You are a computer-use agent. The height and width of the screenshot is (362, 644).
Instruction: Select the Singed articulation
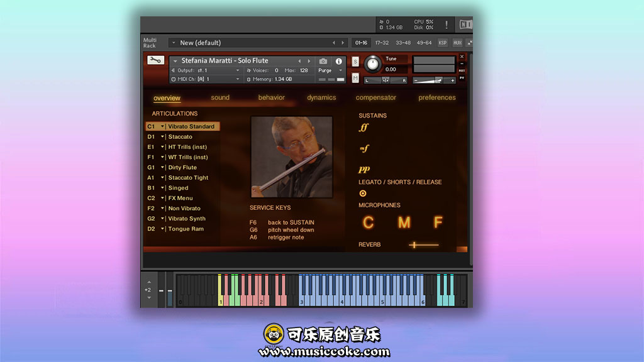coord(178,188)
